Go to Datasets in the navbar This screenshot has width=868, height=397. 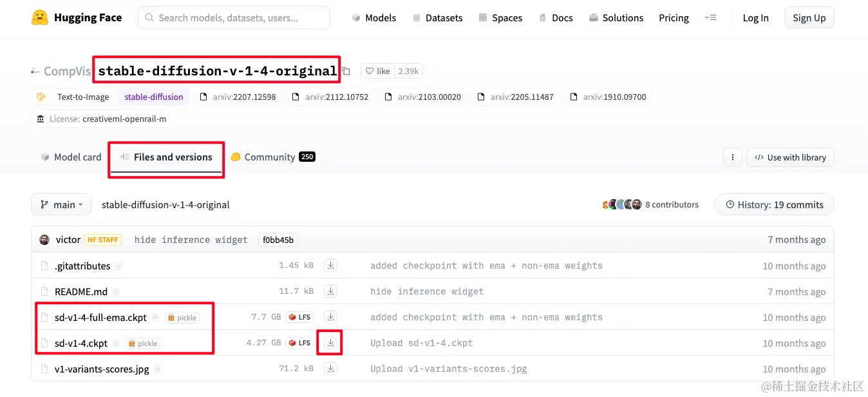pos(437,17)
